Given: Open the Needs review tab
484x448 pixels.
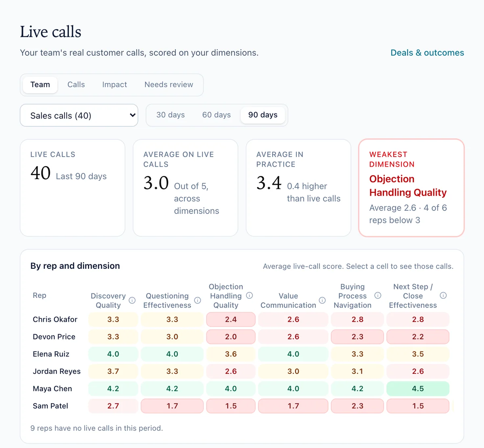Looking at the screenshot, I should [169, 85].
